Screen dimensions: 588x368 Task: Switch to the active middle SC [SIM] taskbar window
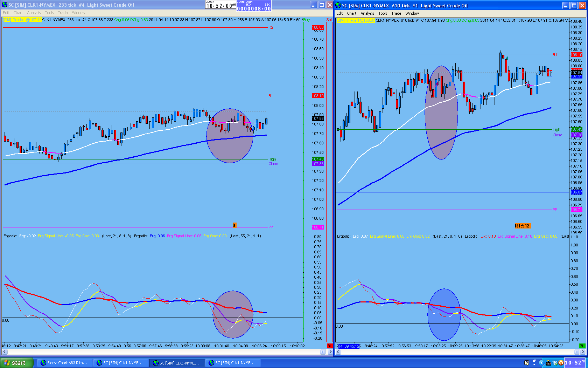click(x=176, y=363)
